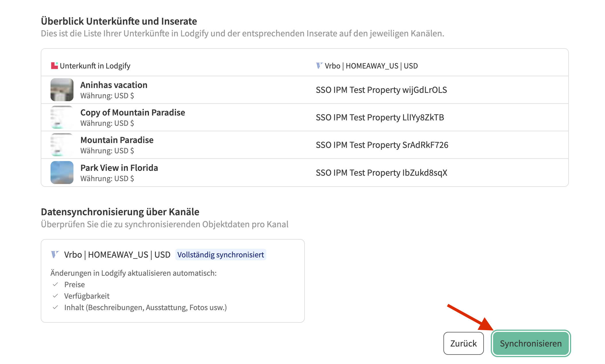The height and width of the screenshot is (364, 605).
Task: Click the Lodgify logo icon in table header
Action: pyautogui.click(x=54, y=66)
